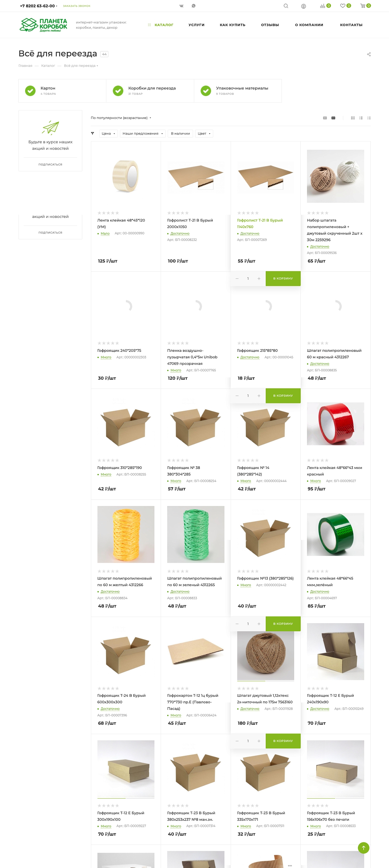Open the favorites heart icon
The height and width of the screenshot is (868, 389).
tap(343, 6)
